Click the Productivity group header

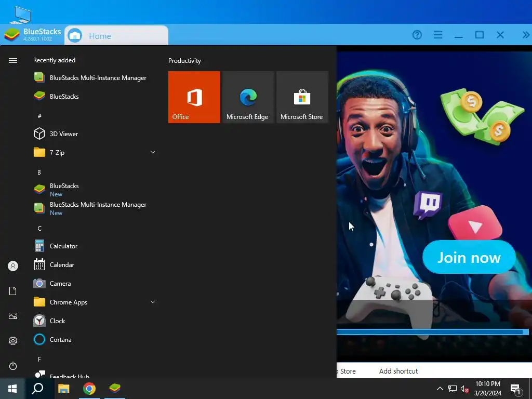coord(184,61)
